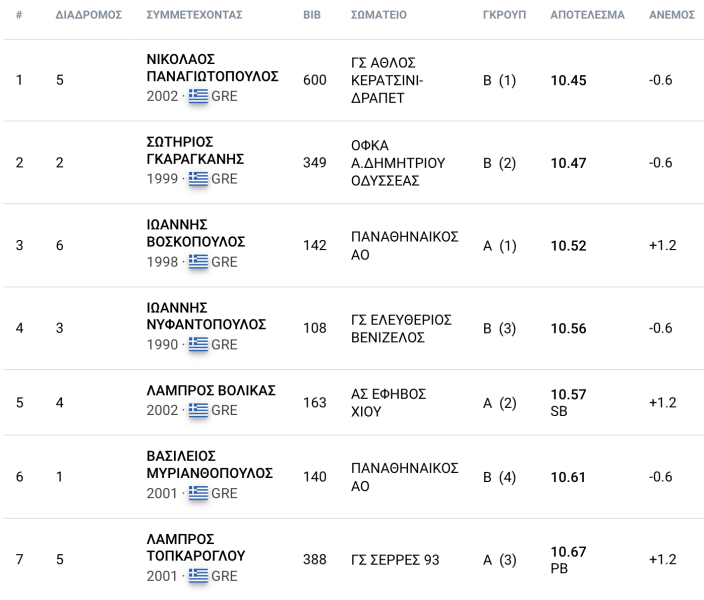This screenshot has height=600, width=704.
Task: Click Greek flag beside Βασίλειος Μυριανθόπουλος
Action: 198,493
